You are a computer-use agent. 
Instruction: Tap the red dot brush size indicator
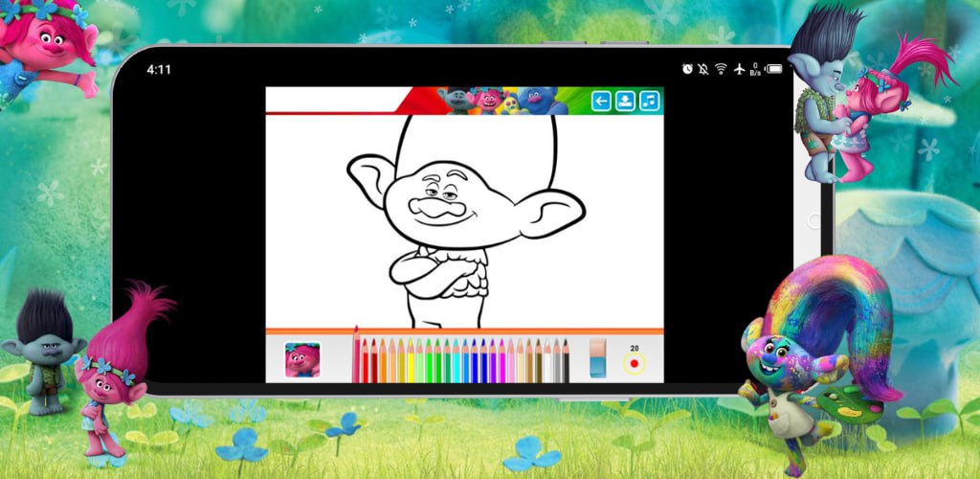635,363
